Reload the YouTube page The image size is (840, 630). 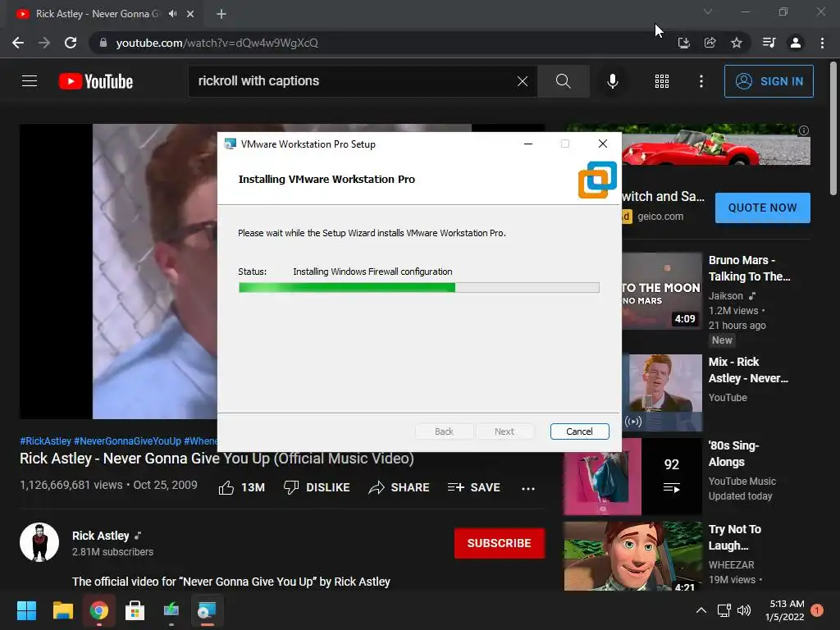[x=71, y=43]
